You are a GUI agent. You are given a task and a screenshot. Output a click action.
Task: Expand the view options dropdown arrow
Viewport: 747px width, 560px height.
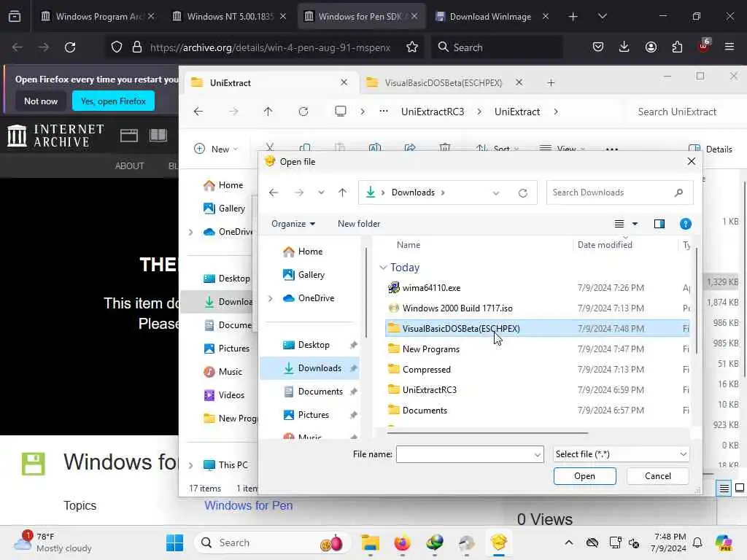(635, 224)
